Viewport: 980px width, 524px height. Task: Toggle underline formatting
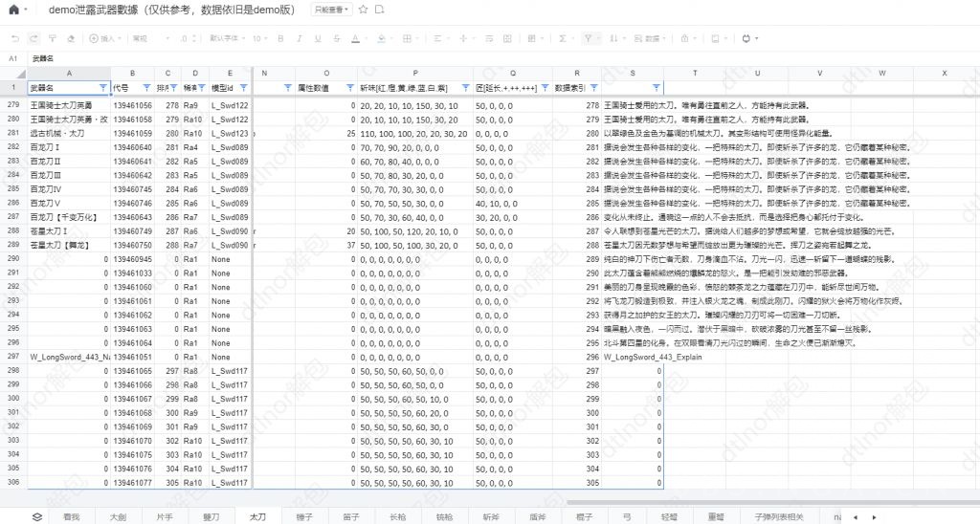318,38
